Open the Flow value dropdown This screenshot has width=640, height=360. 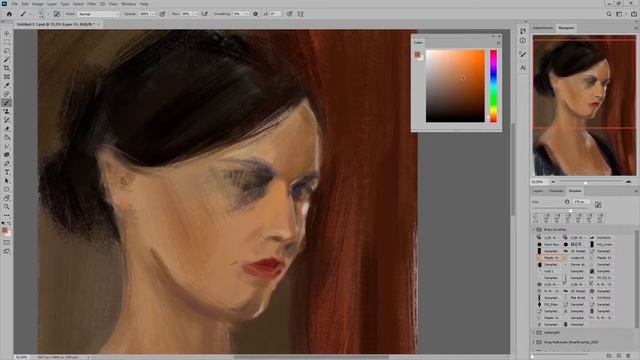(195, 14)
